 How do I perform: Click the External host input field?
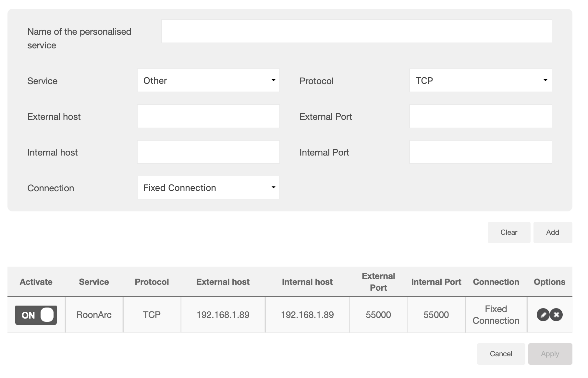click(208, 116)
